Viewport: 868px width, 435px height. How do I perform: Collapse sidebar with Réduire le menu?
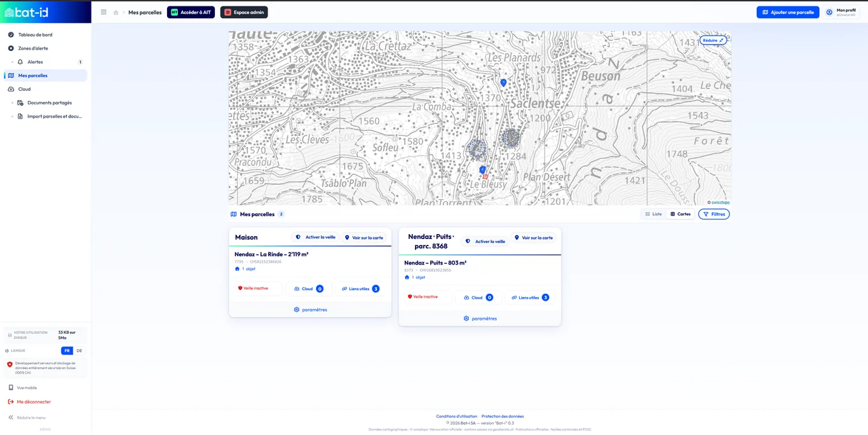click(27, 418)
